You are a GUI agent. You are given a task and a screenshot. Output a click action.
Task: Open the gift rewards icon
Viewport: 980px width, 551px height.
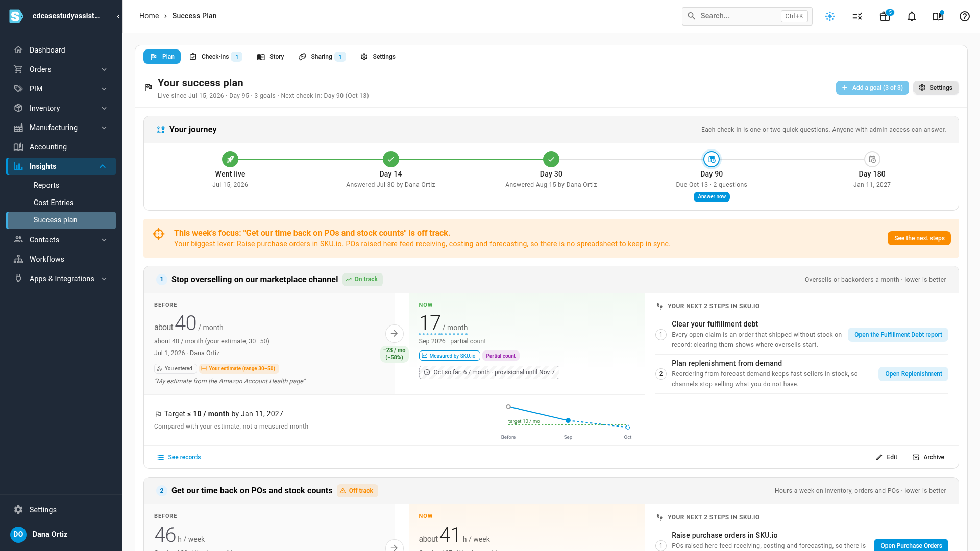tap(885, 16)
